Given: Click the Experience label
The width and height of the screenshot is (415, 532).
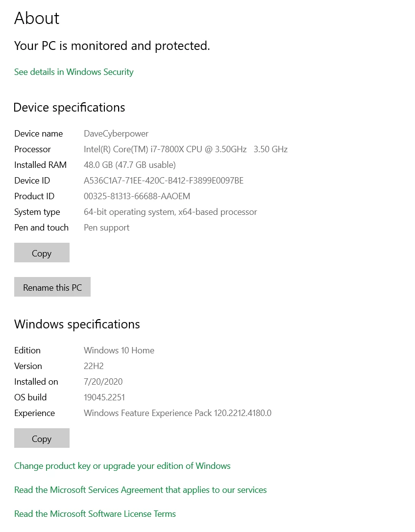Looking at the screenshot, I should click(34, 413).
